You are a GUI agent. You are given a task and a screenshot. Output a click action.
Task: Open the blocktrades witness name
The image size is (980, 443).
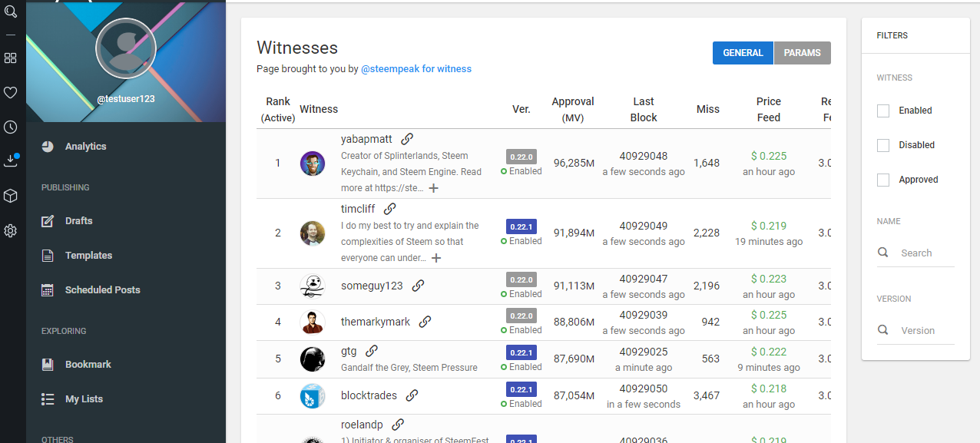(x=369, y=395)
